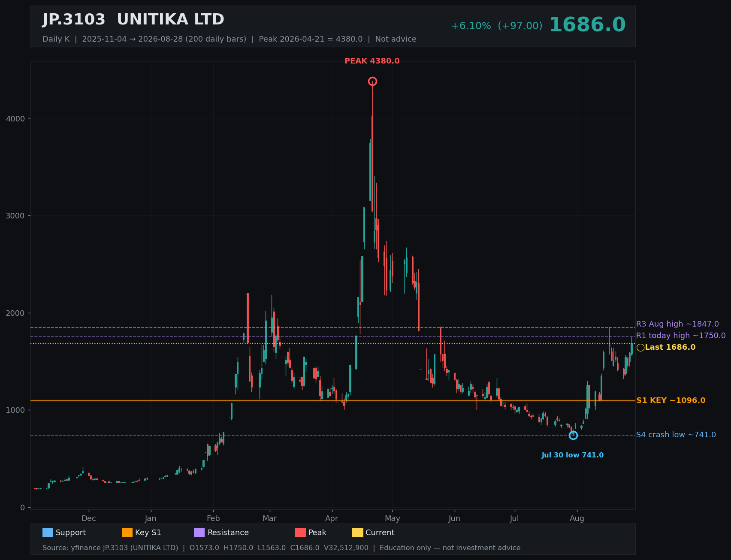Click the 'V32,512,900' volume value
The width and height of the screenshot is (731, 560).
(x=345, y=548)
